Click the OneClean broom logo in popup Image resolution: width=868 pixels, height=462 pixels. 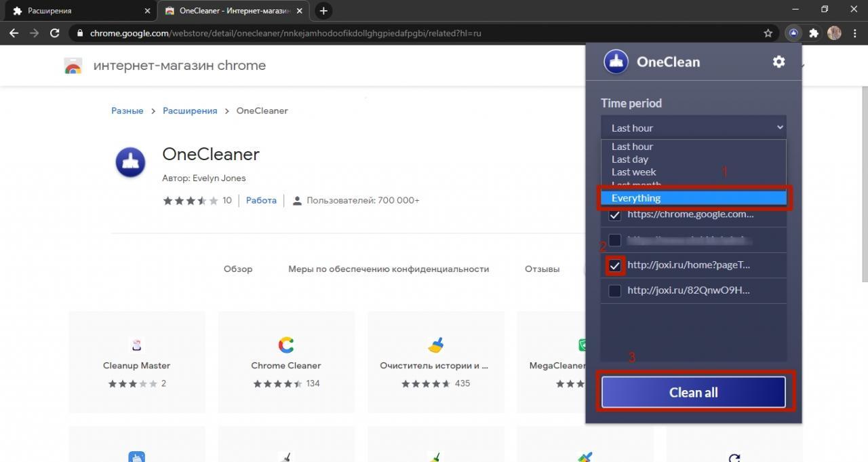tap(616, 62)
